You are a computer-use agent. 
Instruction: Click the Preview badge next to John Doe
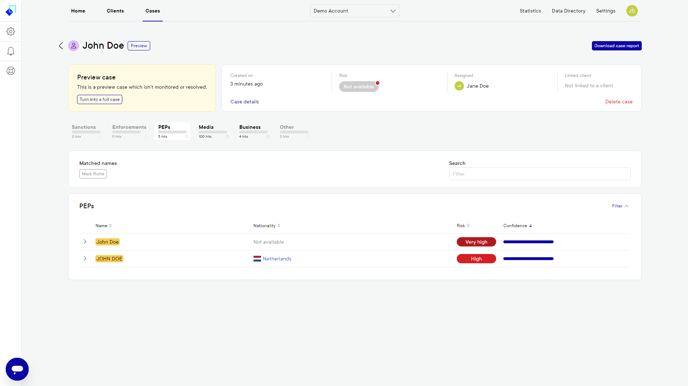coord(139,46)
